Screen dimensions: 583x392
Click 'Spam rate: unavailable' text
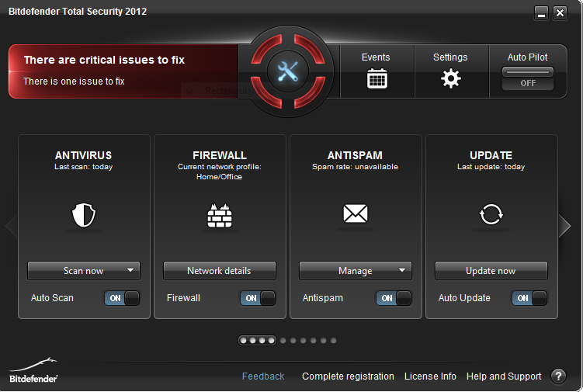pyautogui.click(x=355, y=167)
